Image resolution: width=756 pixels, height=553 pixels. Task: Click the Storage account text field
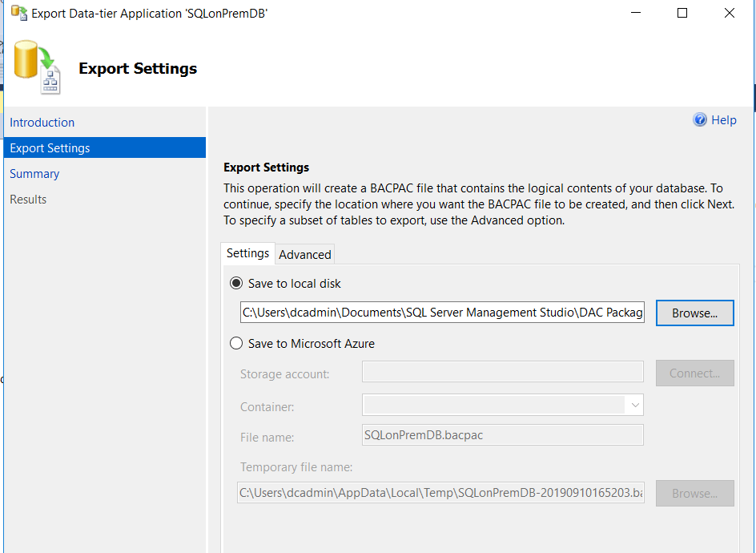click(502, 372)
